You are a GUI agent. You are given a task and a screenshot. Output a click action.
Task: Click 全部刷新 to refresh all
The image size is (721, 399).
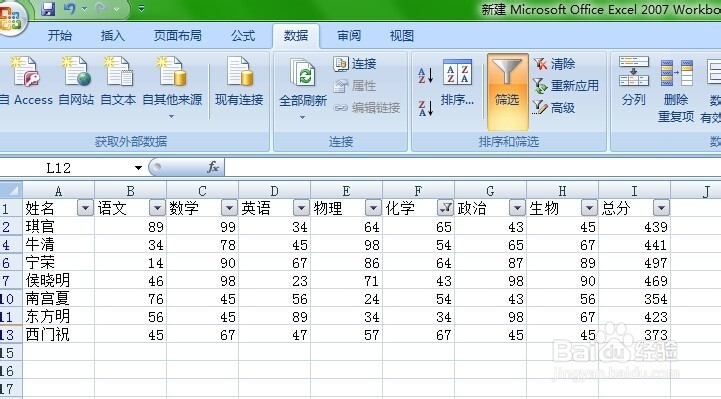click(303, 81)
